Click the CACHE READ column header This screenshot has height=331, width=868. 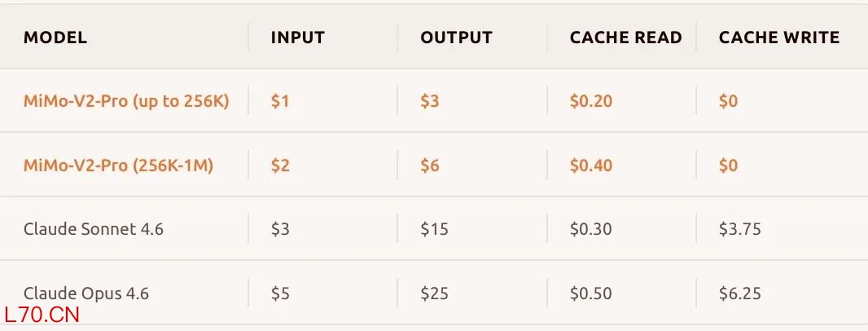625,38
